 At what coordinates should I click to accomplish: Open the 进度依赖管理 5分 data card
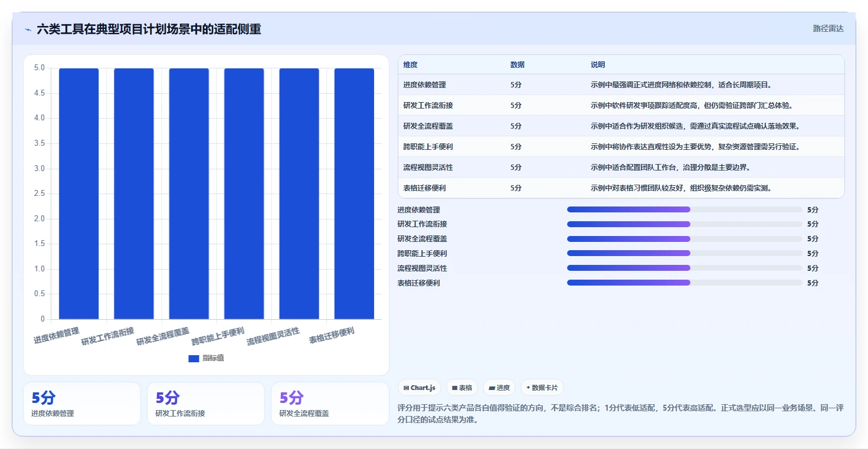point(82,404)
